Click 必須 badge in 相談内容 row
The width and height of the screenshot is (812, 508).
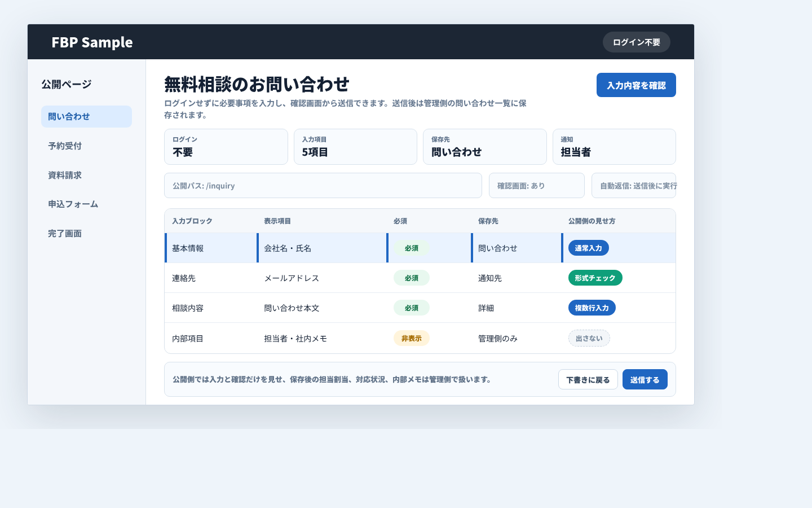coord(411,308)
